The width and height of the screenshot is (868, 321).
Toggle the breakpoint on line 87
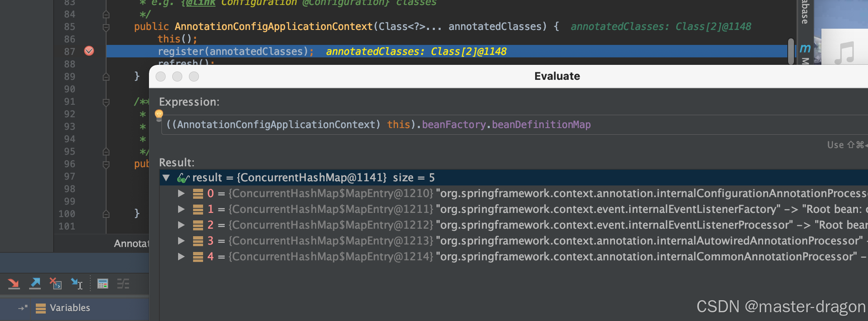point(89,51)
